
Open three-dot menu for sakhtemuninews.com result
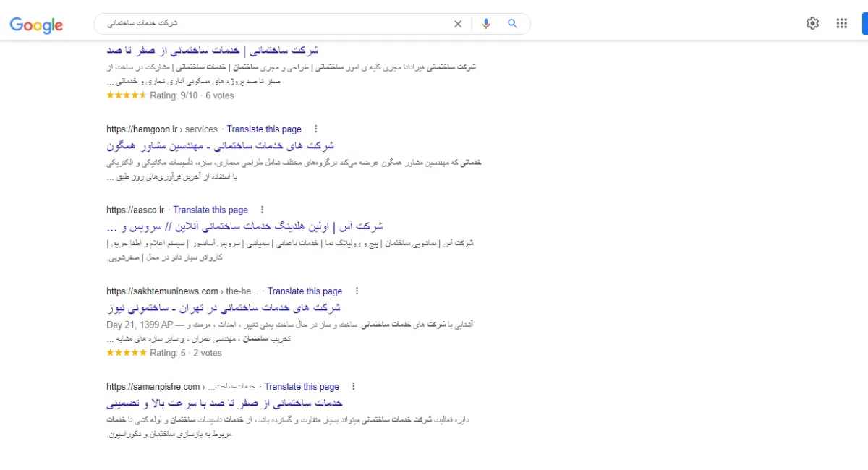click(357, 291)
